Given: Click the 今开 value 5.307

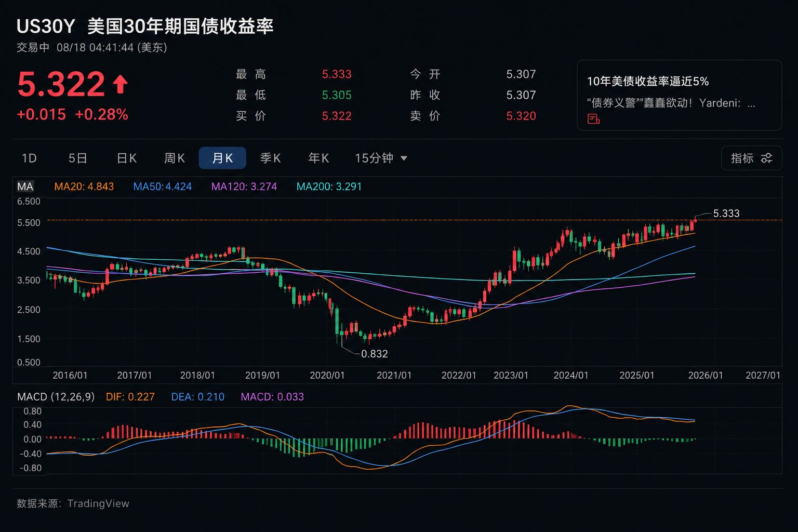Looking at the screenshot, I should (x=521, y=74).
